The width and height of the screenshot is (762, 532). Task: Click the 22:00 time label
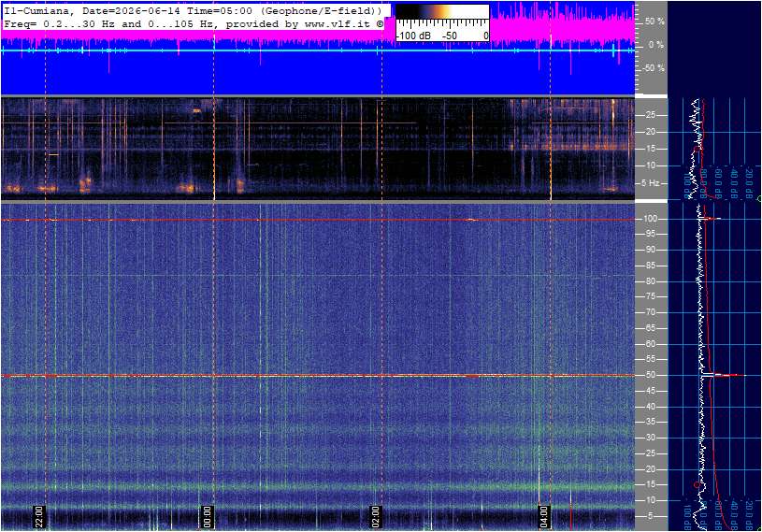tap(39, 516)
